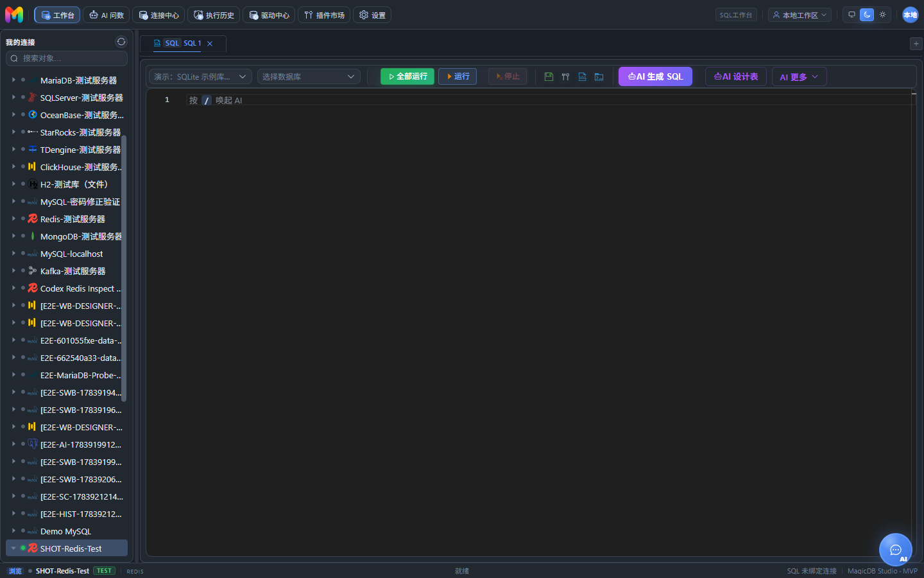The width and height of the screenshot is (924, 578).
Task: Click the AI 生成 SQL button
Action: 655,76
